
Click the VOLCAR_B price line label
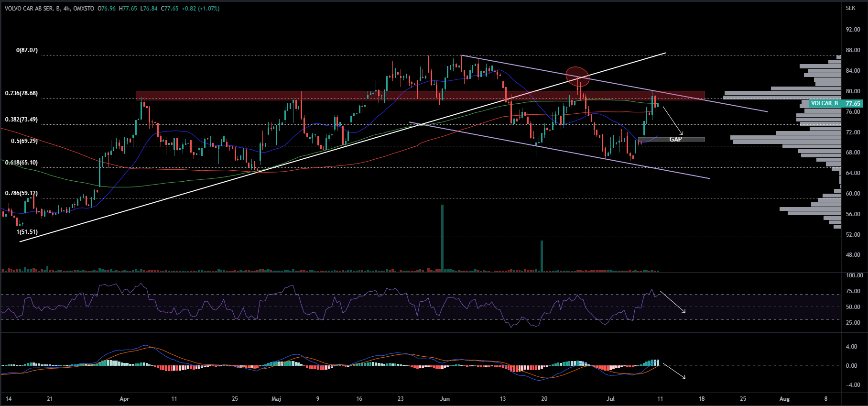tap(824, 103)
